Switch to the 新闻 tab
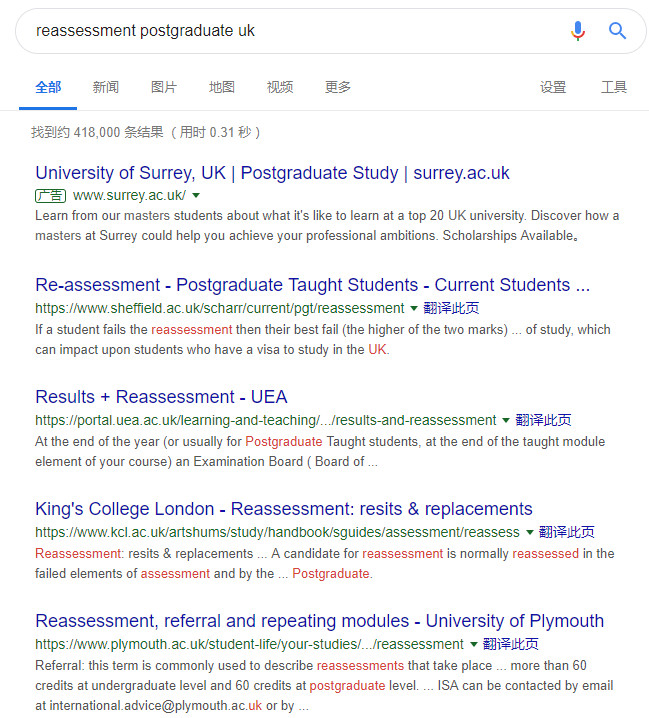 pyautogui.click(x=106, y=87)
